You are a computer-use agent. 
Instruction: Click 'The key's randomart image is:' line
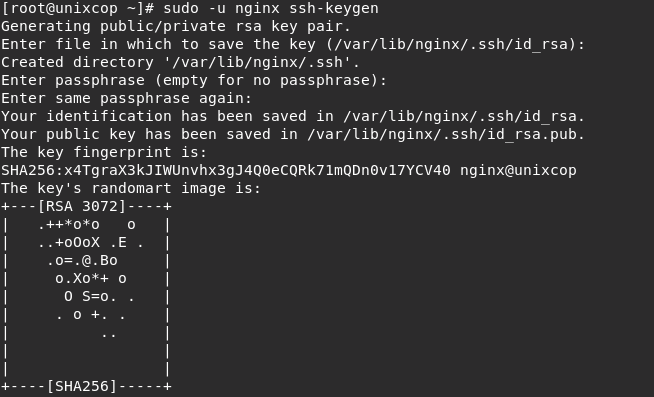click(x=131, y=188)
